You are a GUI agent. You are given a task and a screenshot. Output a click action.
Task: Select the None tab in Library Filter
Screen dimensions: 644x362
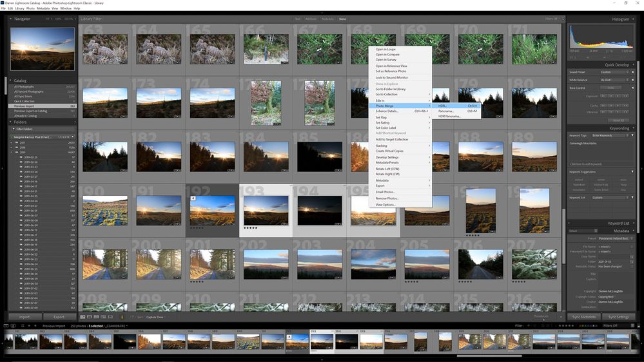(x=342, y=19)
